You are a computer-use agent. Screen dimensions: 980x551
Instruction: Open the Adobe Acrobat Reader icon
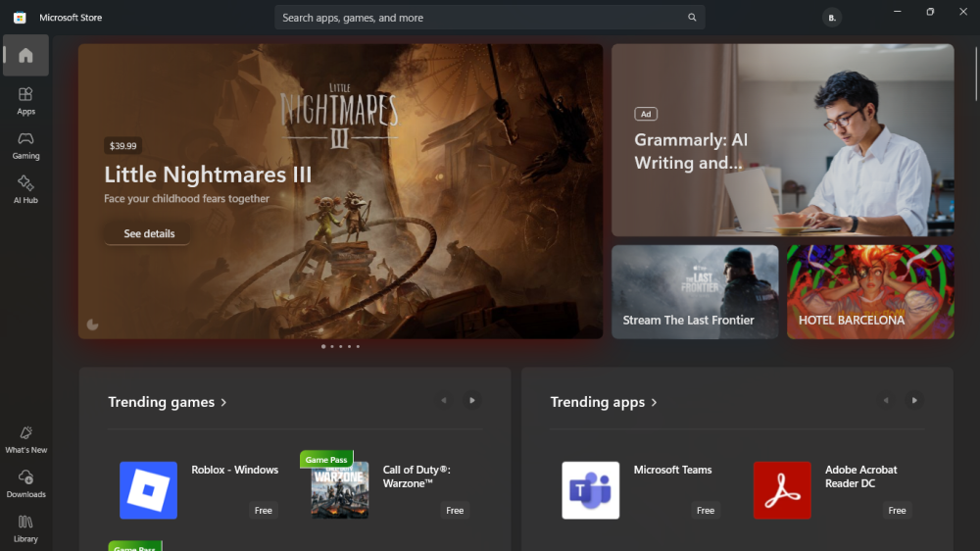782,490
